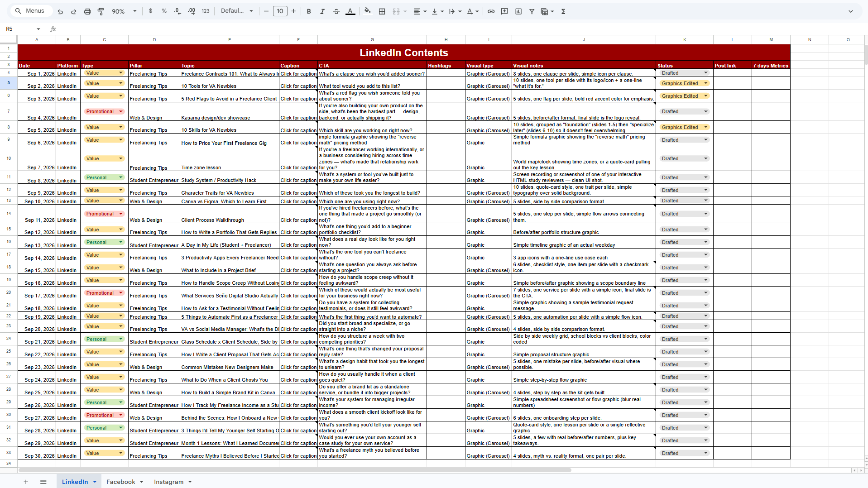The width and height of the screenshot is (868, 488).
Task: Click the merge cells icon
Action: click(x=396, y=11)
